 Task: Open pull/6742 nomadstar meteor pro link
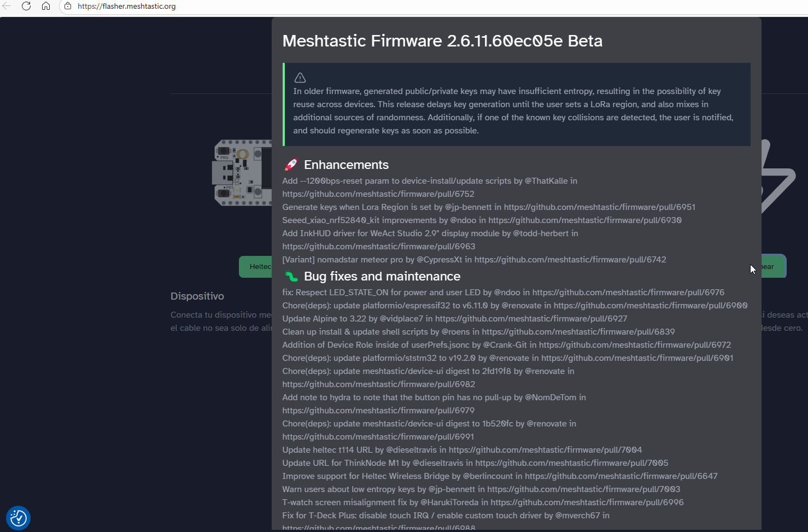[x=570, y=260]
